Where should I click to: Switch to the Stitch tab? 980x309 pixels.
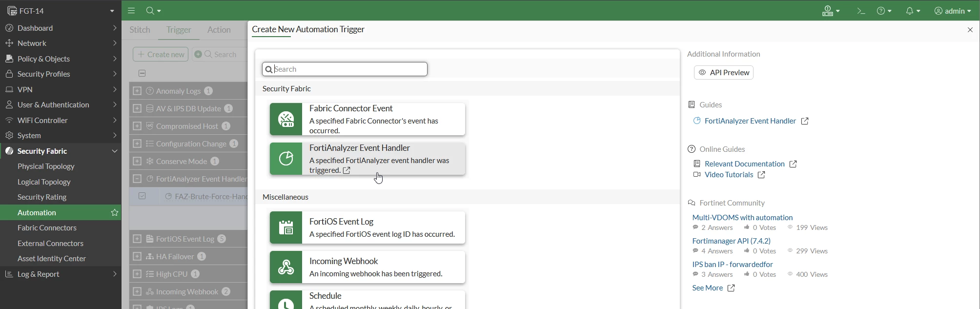tap(140, 30)
